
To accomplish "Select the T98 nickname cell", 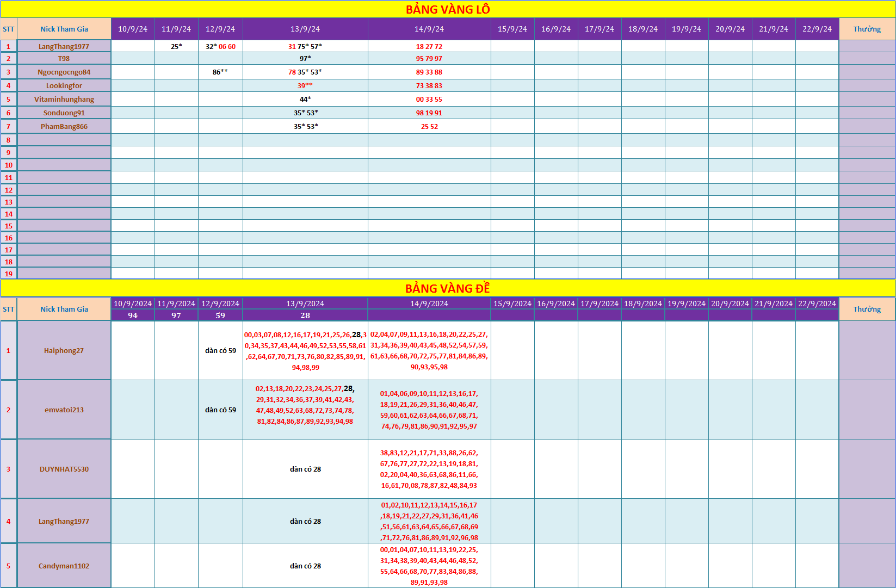I will (x=64, y=58).
